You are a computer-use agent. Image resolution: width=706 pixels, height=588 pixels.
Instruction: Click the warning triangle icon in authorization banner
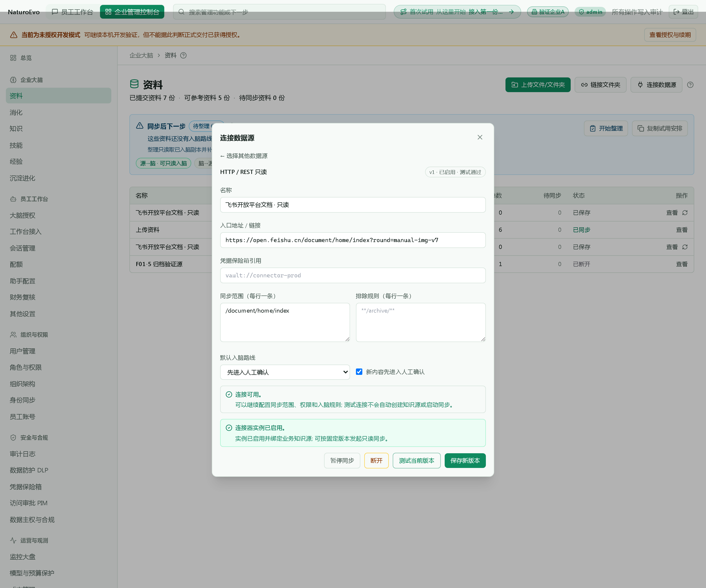tap(14, 35)
